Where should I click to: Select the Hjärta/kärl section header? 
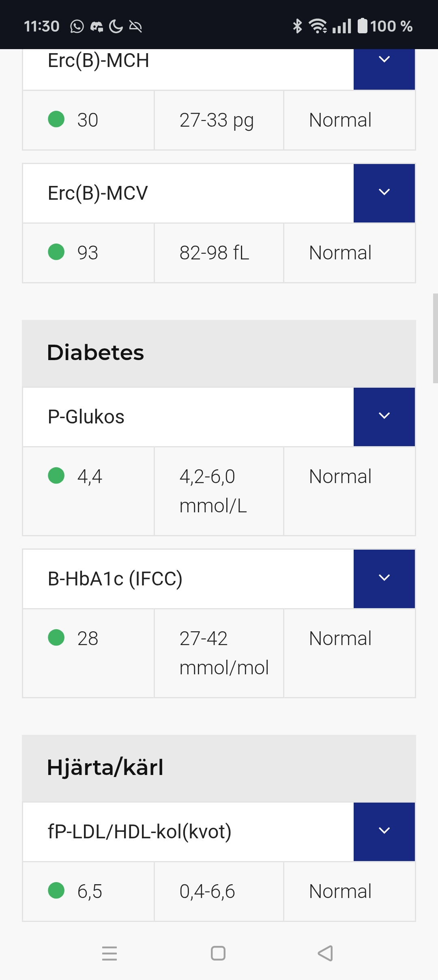coord(219,768)
